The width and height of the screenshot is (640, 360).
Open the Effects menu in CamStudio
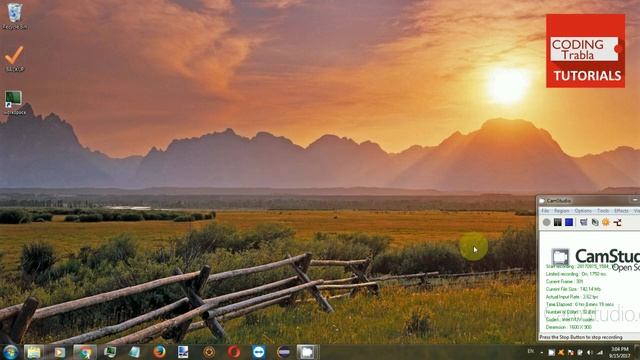coord(621,211)
